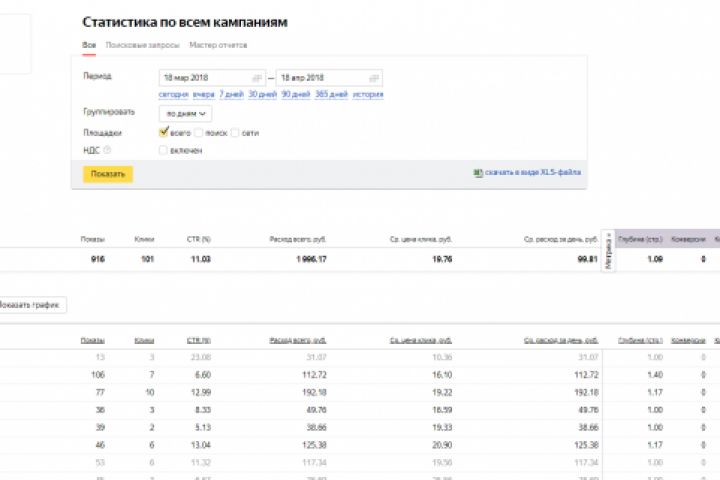Open the 'Поисковые запросы' tab
Image resolution: width=720 pixels, height=480 pixels.
coord(142,45)
